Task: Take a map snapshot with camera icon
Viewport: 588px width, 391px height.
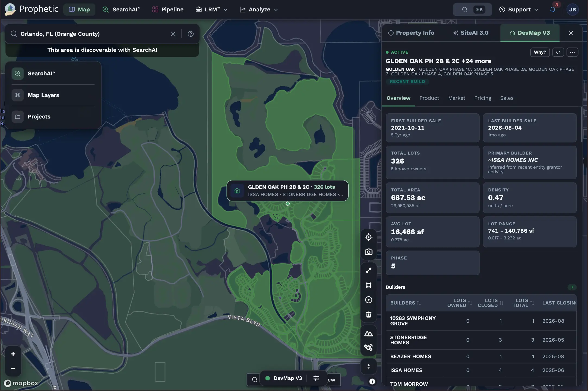Action: coord(368,252)
